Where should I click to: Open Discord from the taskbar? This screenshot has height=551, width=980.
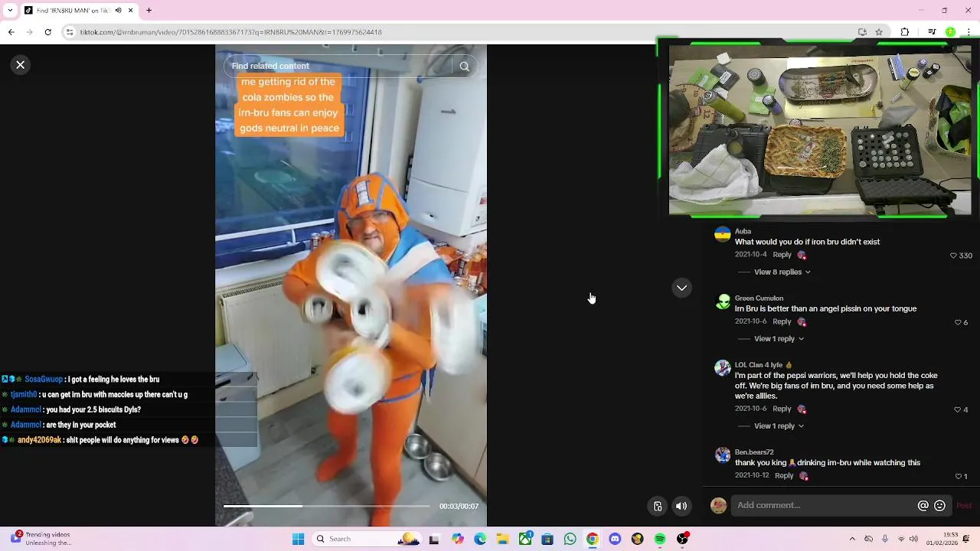point(615,539)
